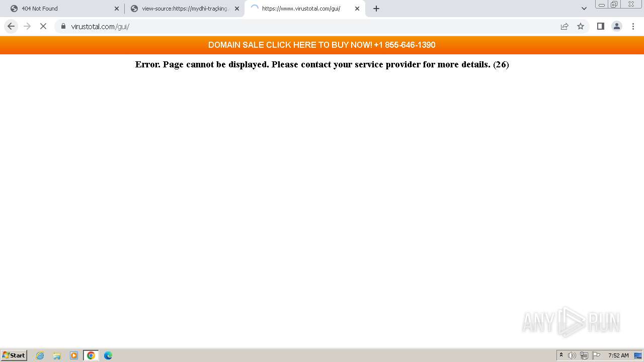Select the virustotal.com/gui tab
Screen dimensions: 644x362
(304, 9)
